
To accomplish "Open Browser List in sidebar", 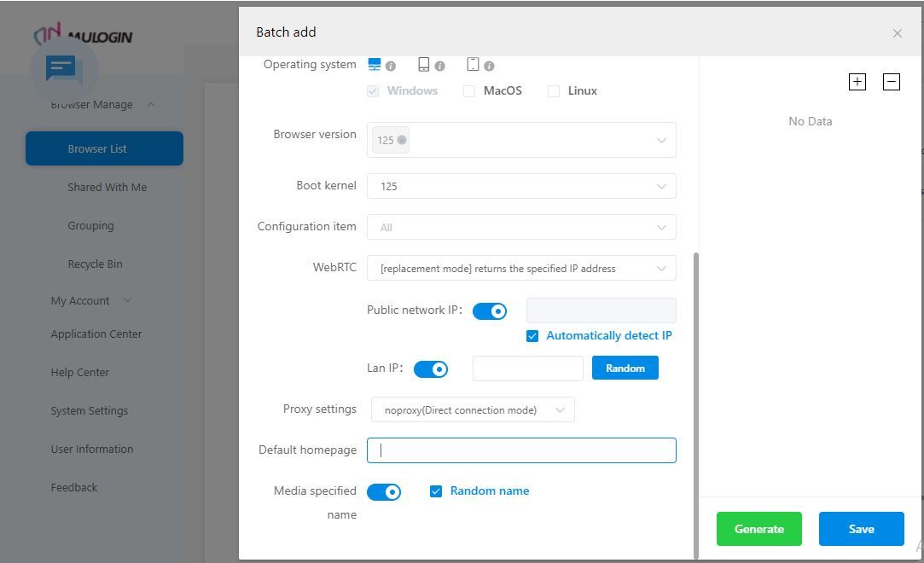I will pos(104,148).
